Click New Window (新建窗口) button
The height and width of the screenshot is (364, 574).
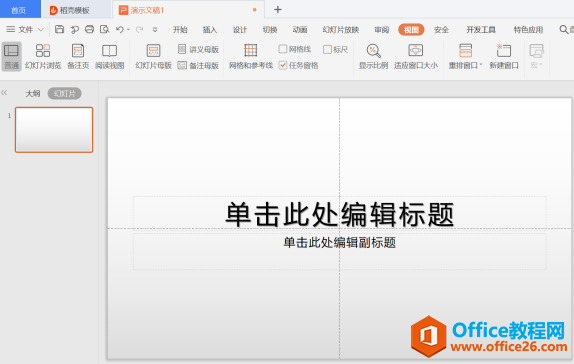point(504,56)
